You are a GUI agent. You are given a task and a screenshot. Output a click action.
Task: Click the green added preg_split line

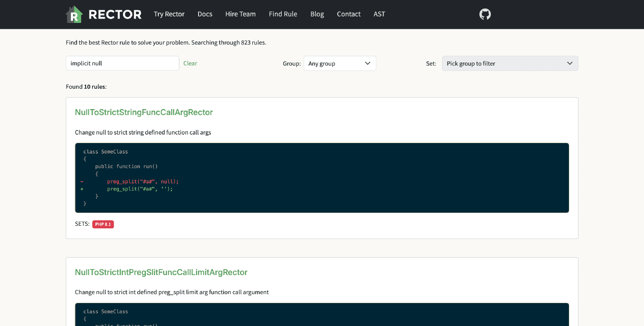click(x=140, y=189)
